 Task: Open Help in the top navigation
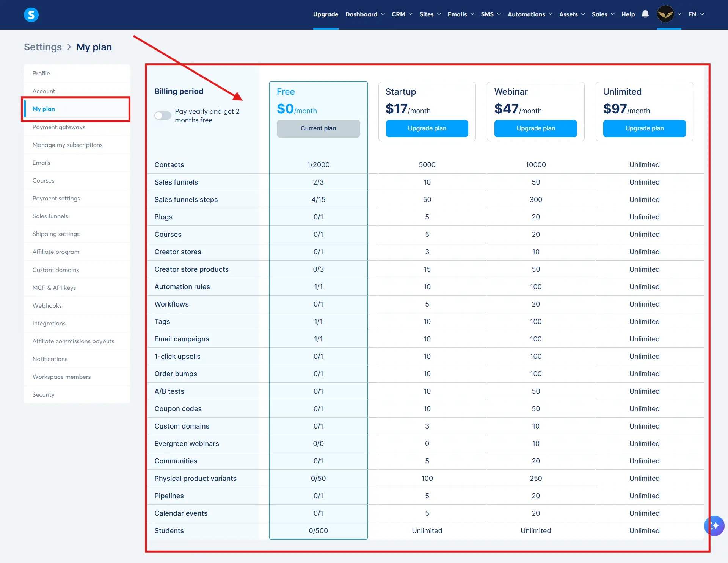click(628, 14)
